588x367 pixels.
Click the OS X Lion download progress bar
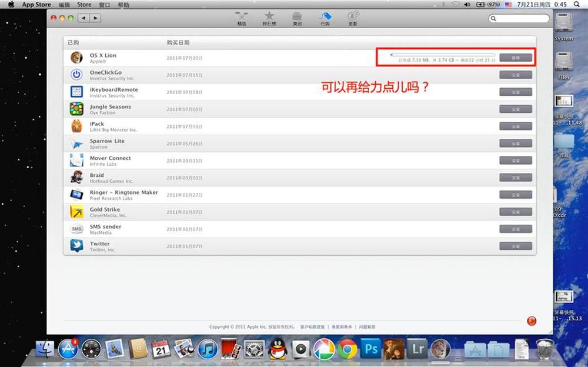click(x=443, y=55)
